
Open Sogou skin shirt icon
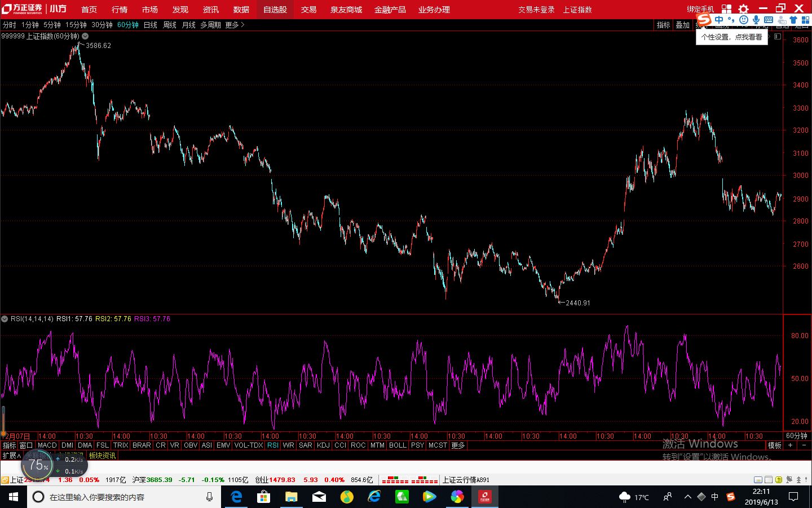[x=793, y=20]
